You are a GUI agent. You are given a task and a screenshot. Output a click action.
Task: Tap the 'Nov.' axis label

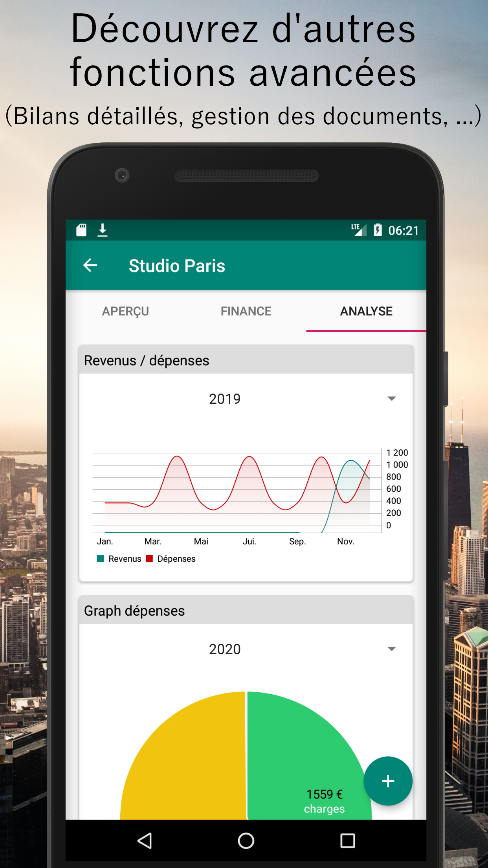(346, 541)
